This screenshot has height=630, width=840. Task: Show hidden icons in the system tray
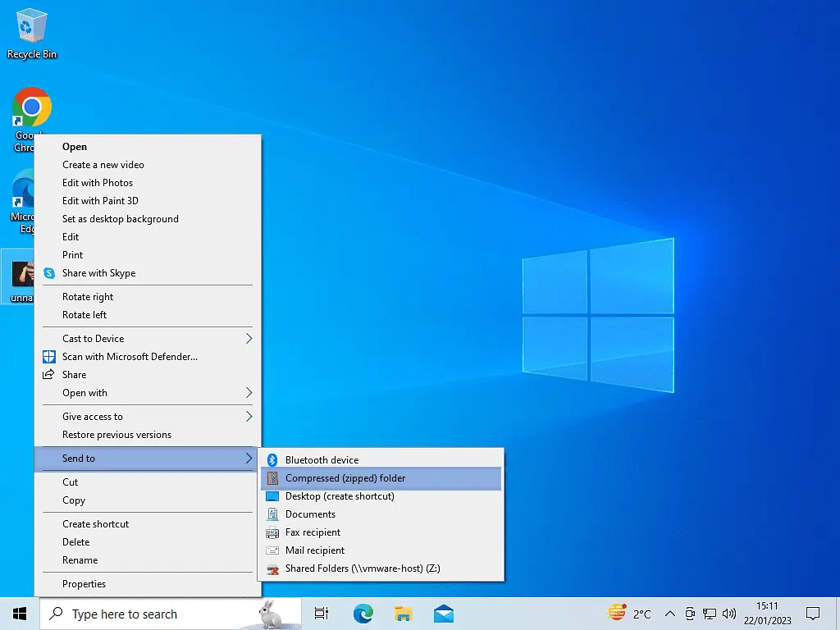point(670,613)
